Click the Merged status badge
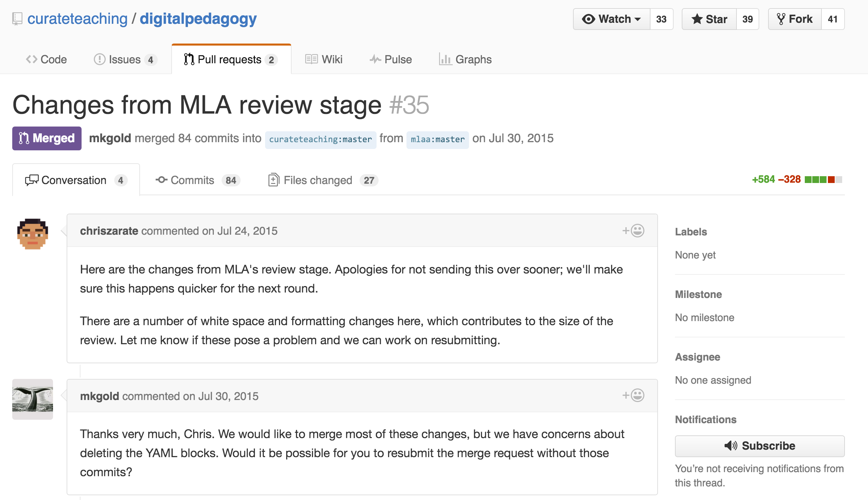Screen dimensions: 868x500 47,138
